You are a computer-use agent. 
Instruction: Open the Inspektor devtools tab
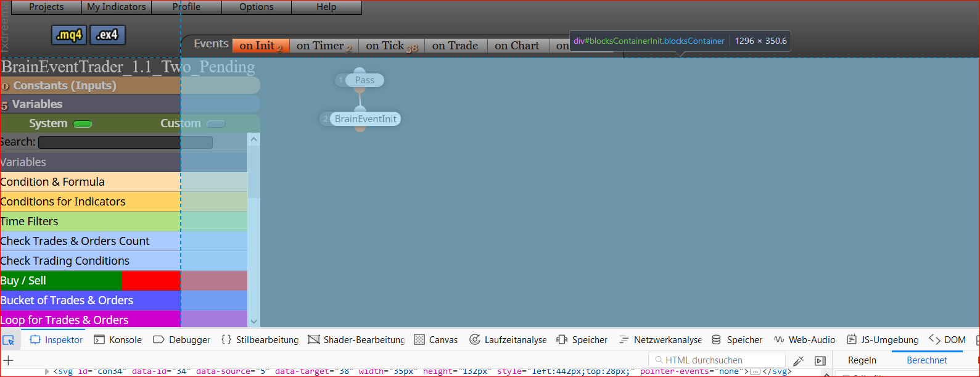coord(56,340)
